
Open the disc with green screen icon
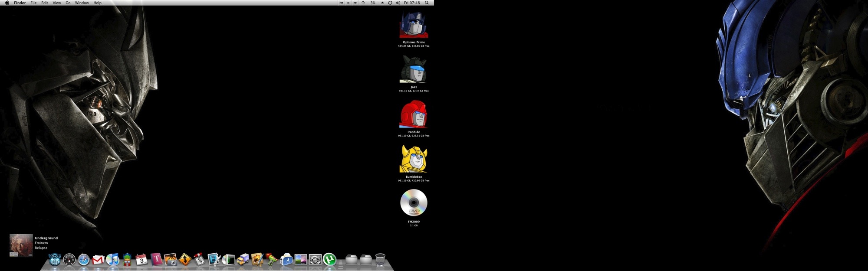pos(228,260)
